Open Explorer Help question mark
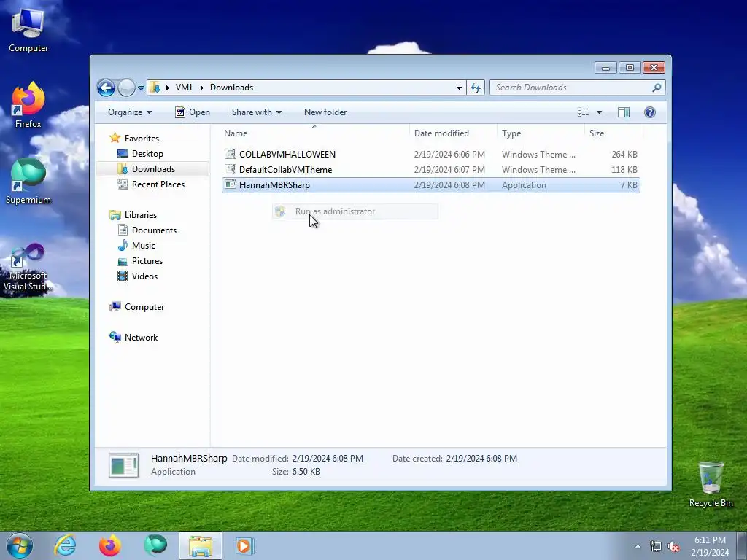The height and width of the screenshot is (560, 747). [649, 112]
